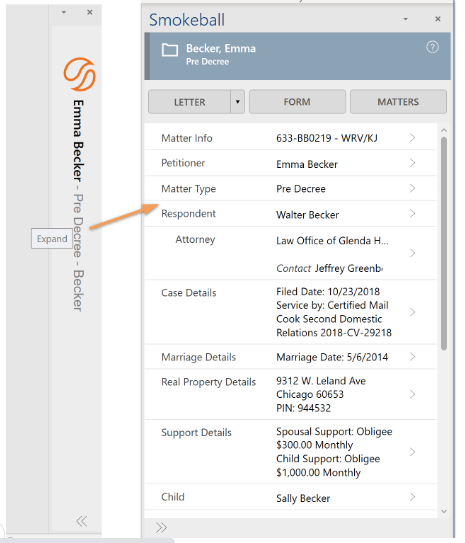Expand the Child row chevron
Image resolution: width=465 pixels, height=543 pixels.
412,497
